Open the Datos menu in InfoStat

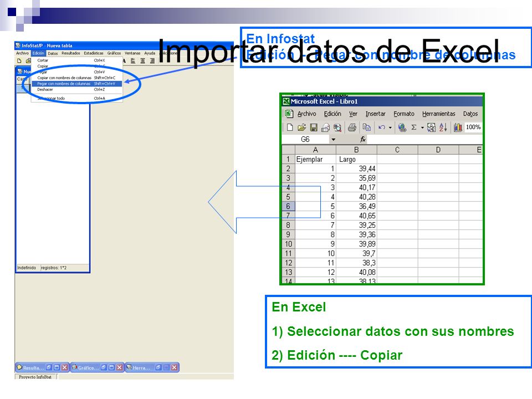53,53
